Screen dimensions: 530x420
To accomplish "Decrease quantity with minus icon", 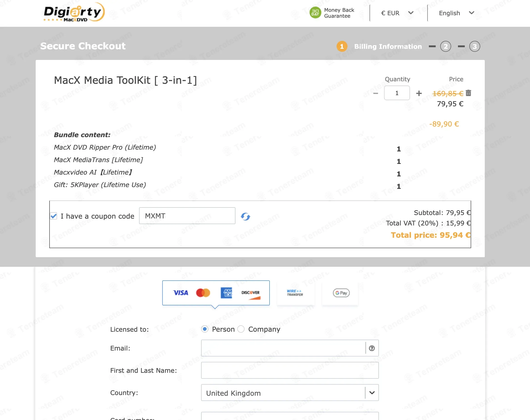I will pos(375,93).
